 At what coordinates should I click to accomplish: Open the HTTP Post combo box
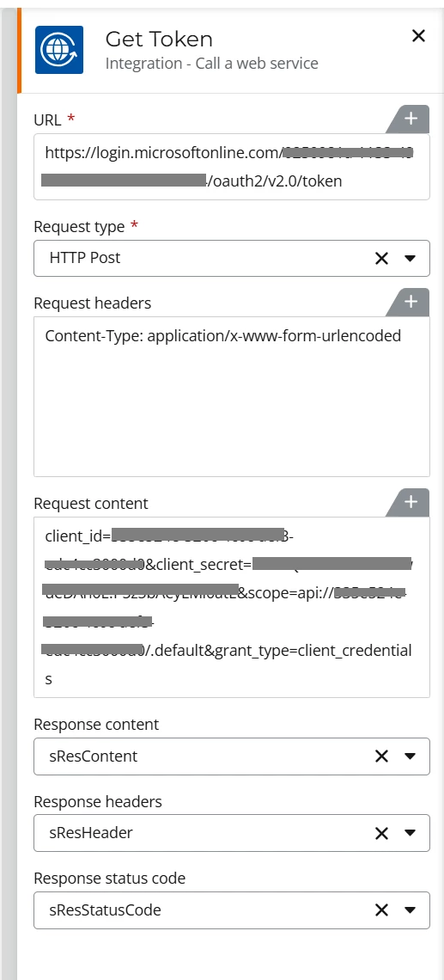[x=232, y=258]
